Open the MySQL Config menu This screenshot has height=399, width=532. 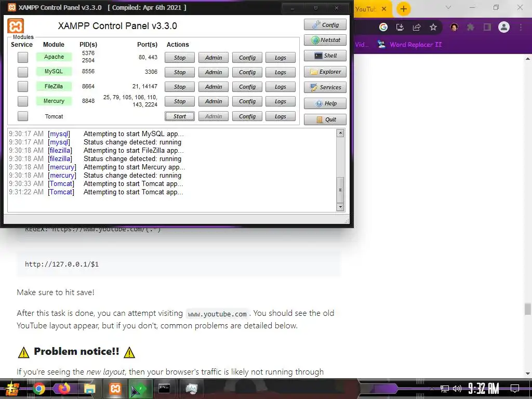pyautogui.click(x=247, y=72)
